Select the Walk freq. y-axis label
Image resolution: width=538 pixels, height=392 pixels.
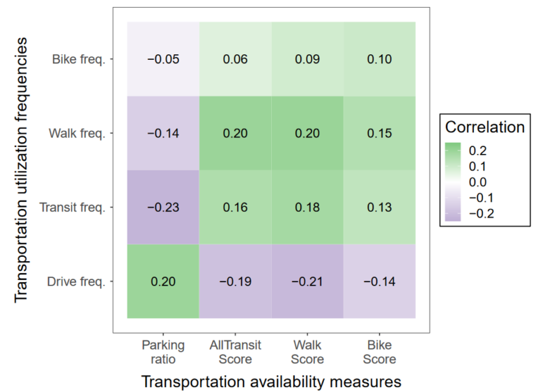tap(78, 133)
